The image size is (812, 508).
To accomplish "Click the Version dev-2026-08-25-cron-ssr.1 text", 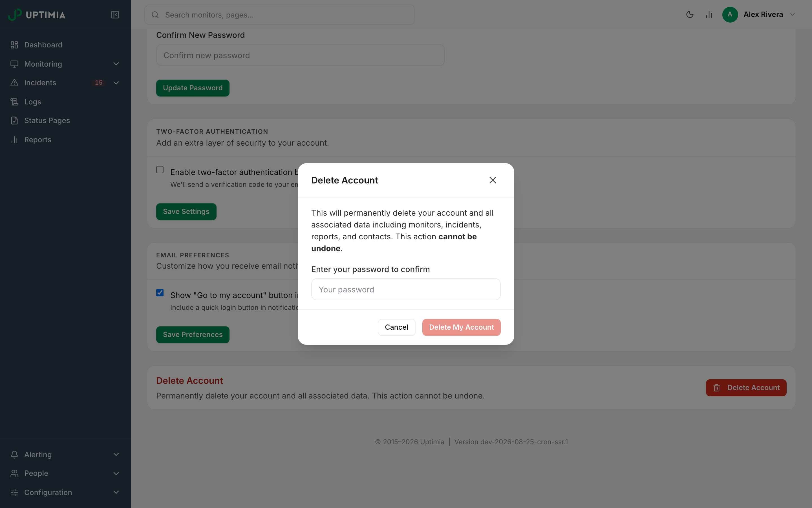I will 511,442.
